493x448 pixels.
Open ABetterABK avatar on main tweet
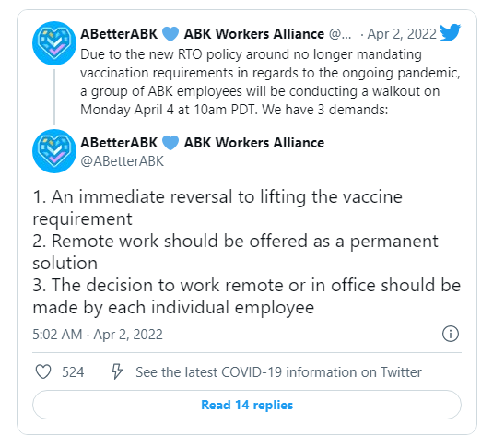pos(54,151)
